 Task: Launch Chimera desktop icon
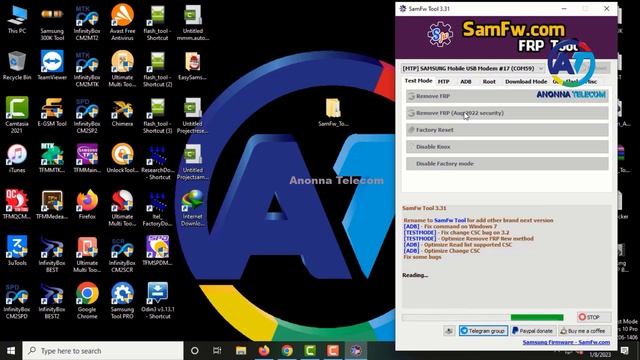tap(122, 112)
